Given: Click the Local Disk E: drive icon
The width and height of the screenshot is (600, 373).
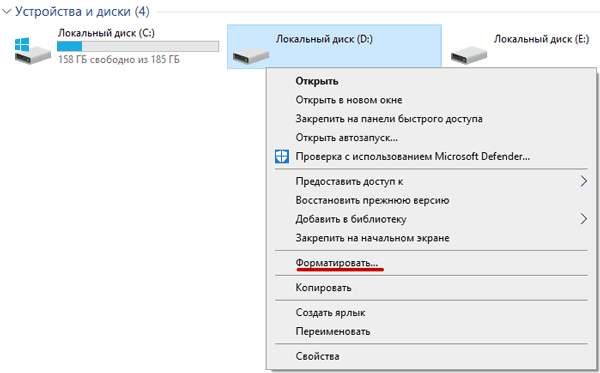Looking at the screenshot, I should (469, 55).
